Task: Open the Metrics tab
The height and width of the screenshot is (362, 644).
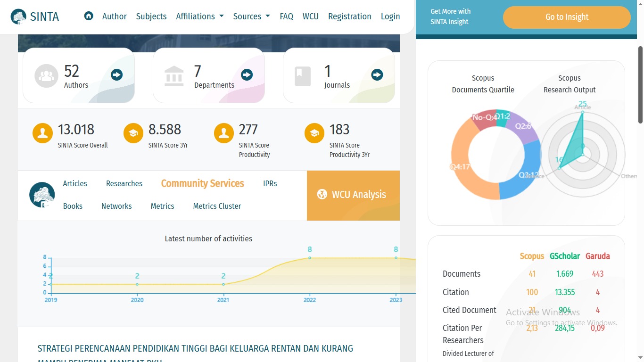Action: pos(162,206)
